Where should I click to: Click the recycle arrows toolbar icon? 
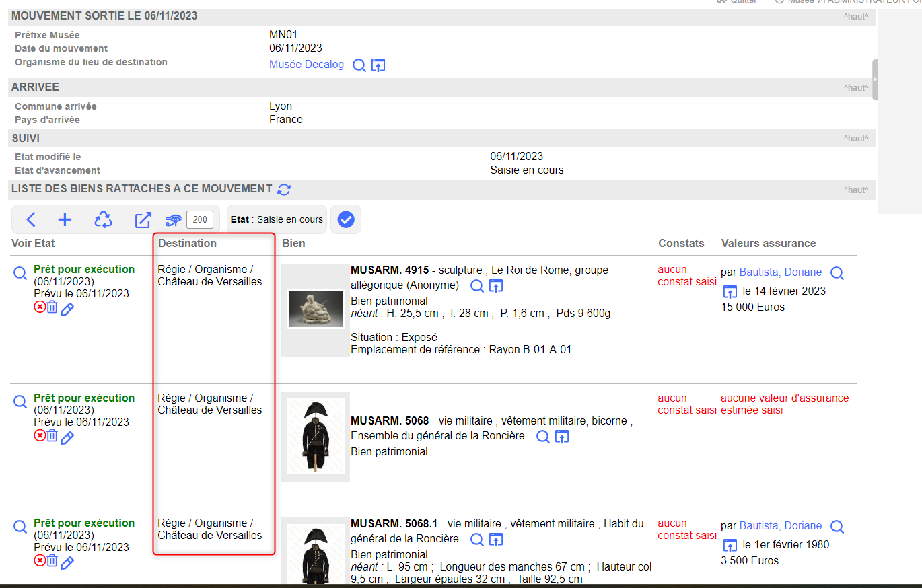tap(103, 219)
